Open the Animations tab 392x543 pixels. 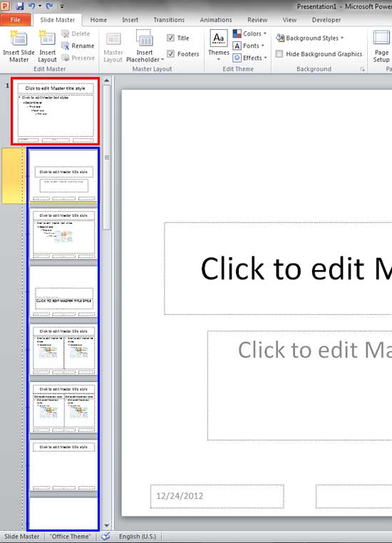coord(216,20)
